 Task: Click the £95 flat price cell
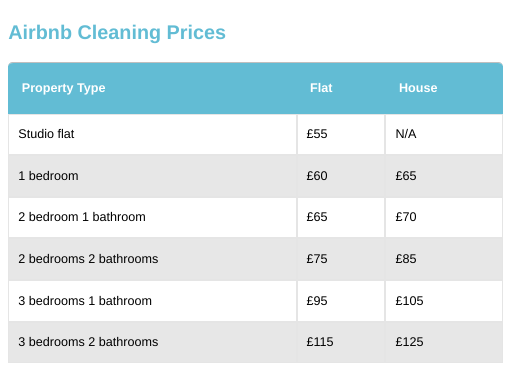[317, 301]
